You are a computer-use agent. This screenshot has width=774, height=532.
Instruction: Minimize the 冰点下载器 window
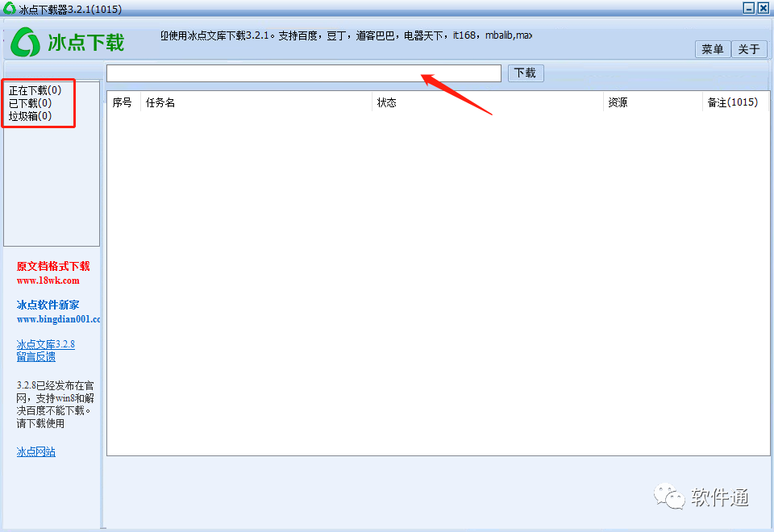pos(749,8)
